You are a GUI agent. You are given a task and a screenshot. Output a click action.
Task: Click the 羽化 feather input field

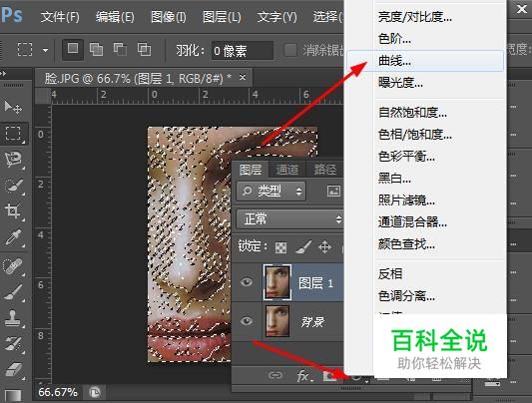243,51
